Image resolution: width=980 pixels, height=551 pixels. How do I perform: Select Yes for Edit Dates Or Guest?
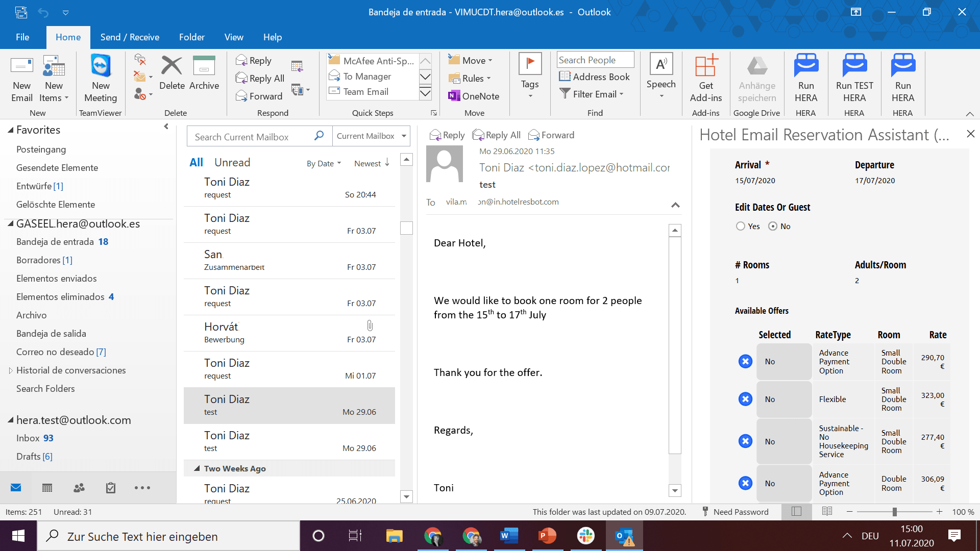tap(741, 226)
